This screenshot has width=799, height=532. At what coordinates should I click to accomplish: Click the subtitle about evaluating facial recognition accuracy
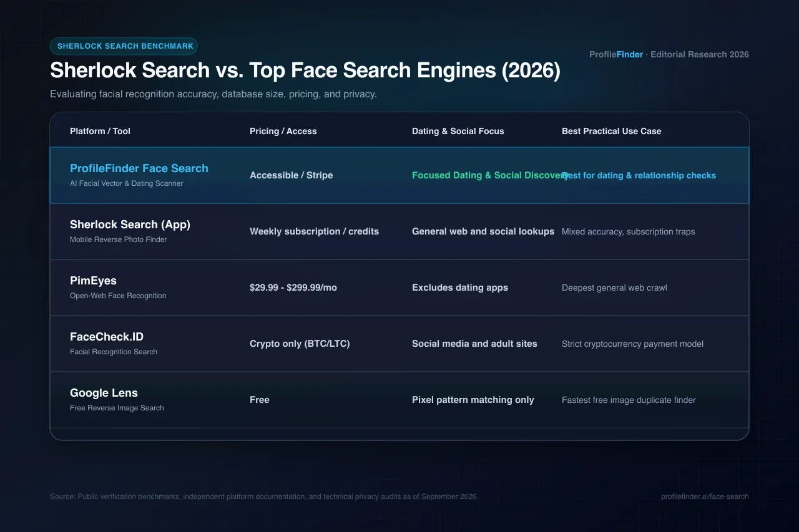213,94
